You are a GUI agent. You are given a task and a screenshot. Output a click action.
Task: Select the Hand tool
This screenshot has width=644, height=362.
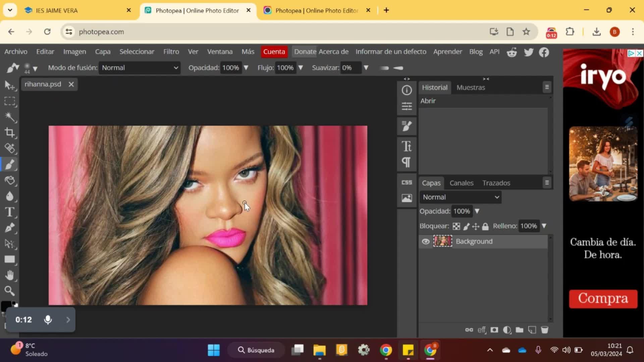pos(10,275)
